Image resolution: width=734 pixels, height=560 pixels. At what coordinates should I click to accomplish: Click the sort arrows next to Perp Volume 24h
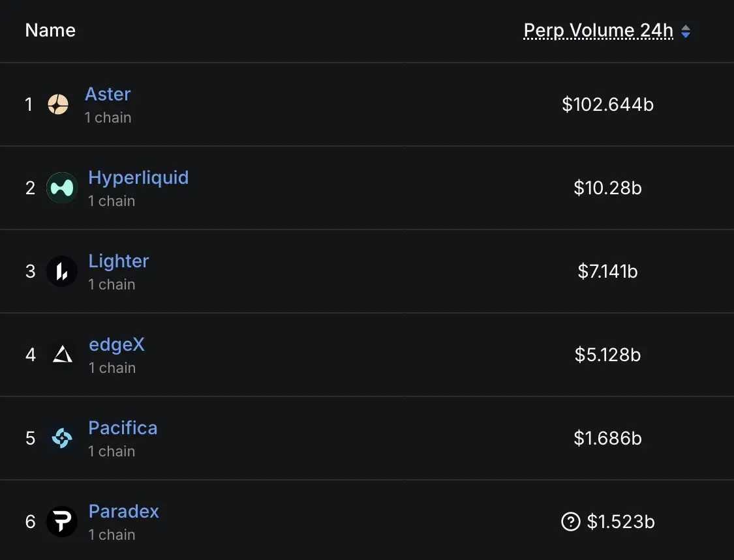(686, 31)
